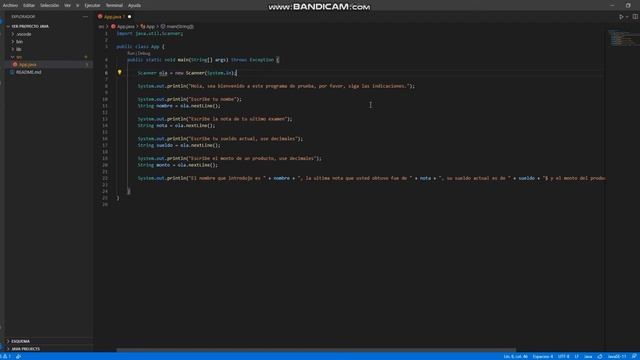
Task: Collapse the src folder
Action: (19, 57)
